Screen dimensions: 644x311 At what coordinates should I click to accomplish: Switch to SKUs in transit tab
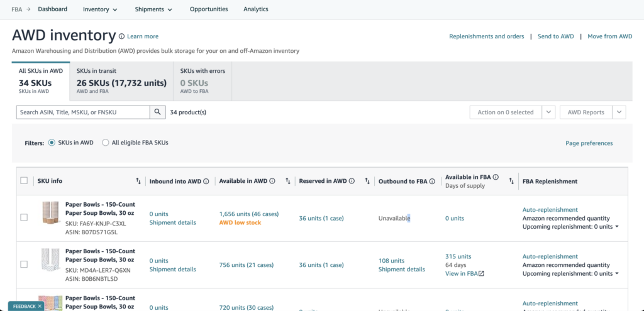point(121,81)
